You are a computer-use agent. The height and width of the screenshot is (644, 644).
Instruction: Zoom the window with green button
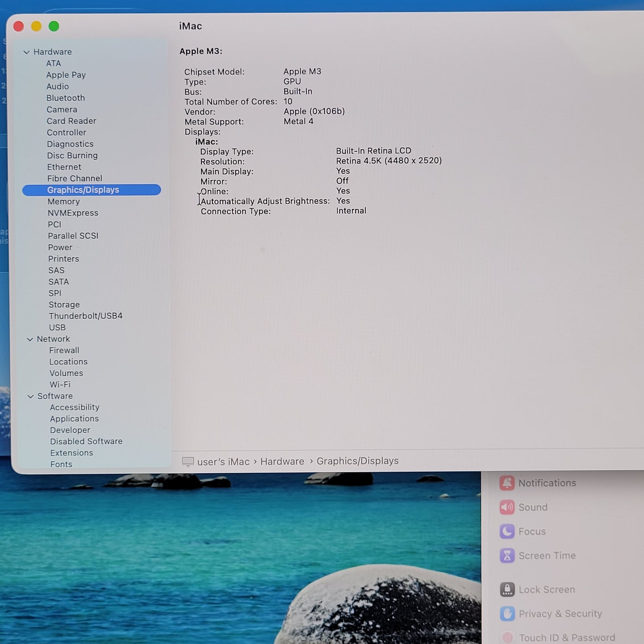click(x=54, y=26)
